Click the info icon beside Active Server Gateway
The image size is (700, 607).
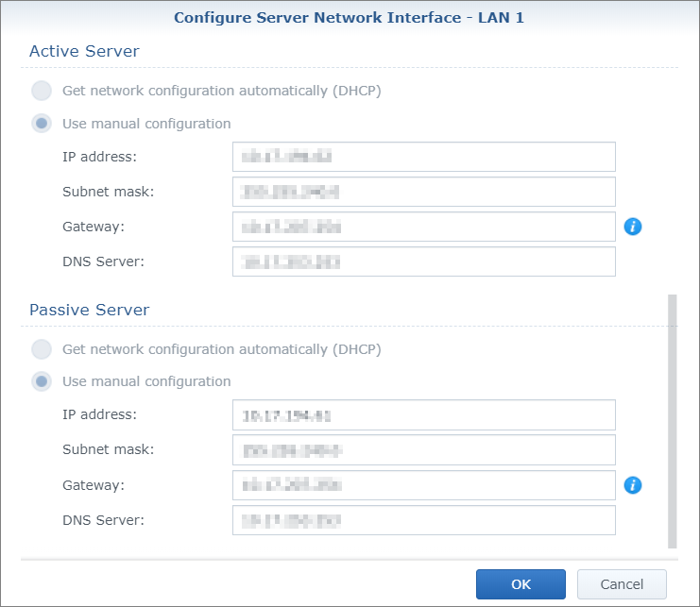pyautogui.click(x=633, y=227)
